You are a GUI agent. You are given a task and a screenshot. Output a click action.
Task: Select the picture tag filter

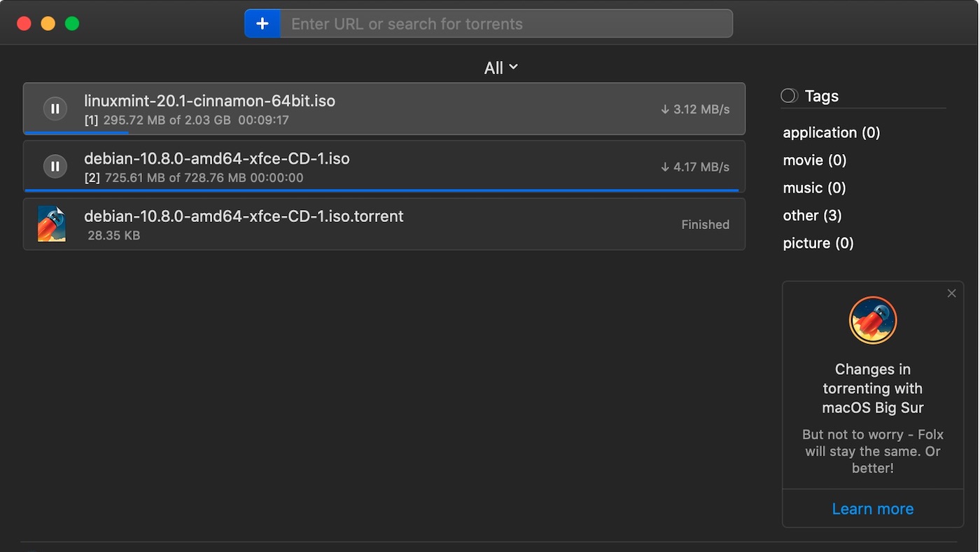coord(818,243)
